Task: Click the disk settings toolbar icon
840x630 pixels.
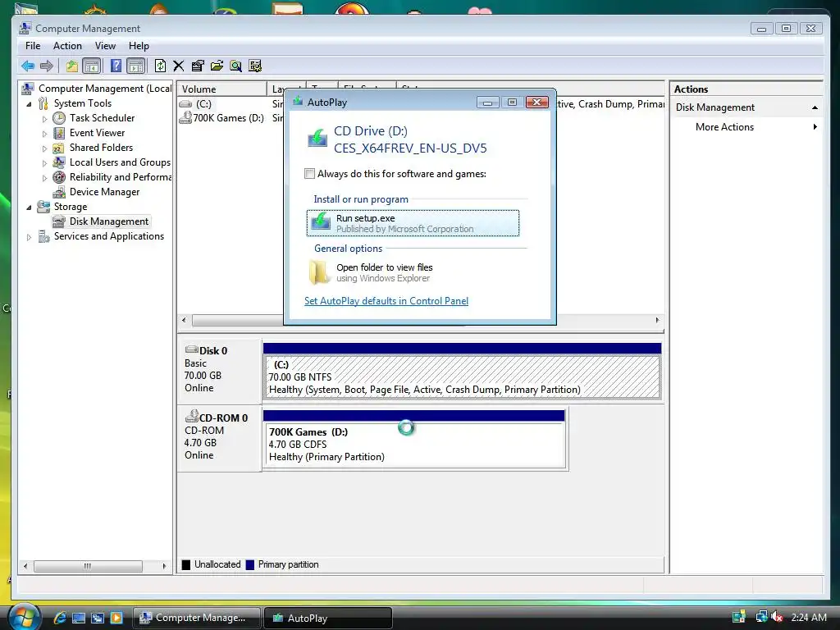Action: pyautogui.click(x=255, y=66)
